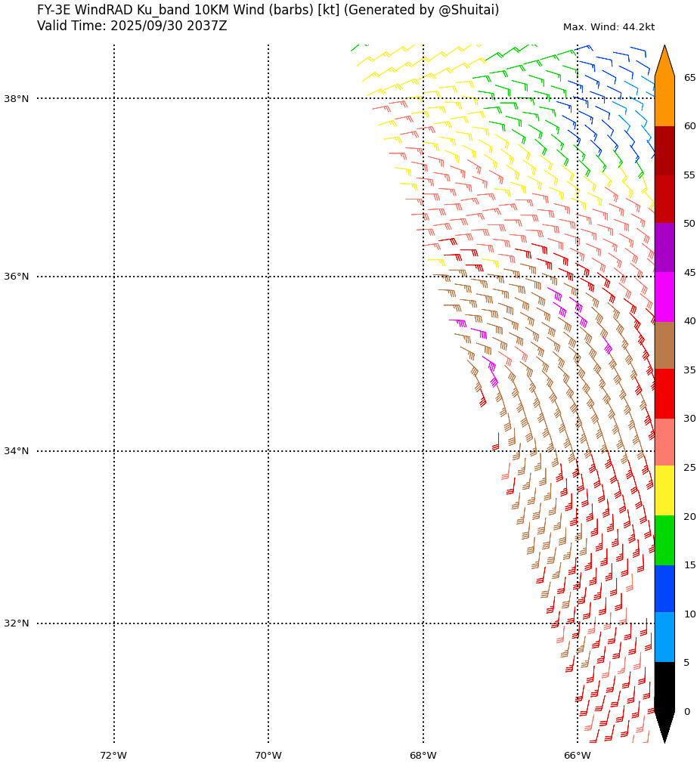Click the black arrow tip below the colorbar
The image size is (700, 764).
664,727
